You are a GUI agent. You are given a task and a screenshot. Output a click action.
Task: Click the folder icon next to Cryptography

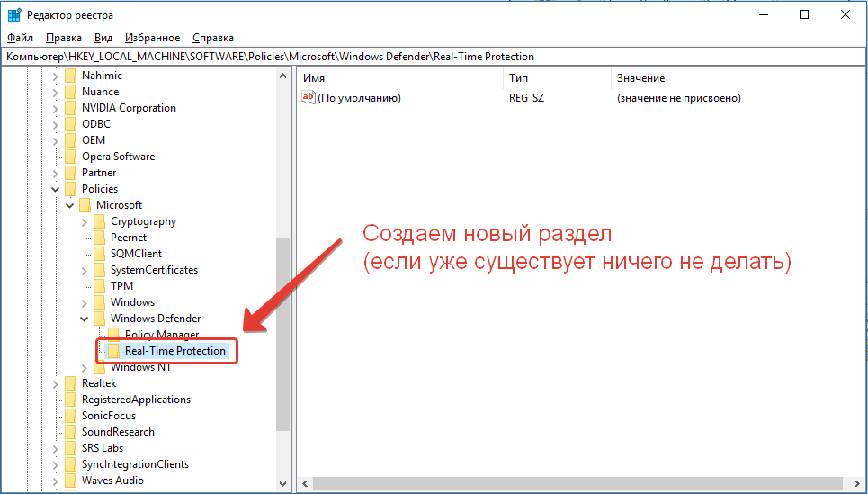point(99,221)
